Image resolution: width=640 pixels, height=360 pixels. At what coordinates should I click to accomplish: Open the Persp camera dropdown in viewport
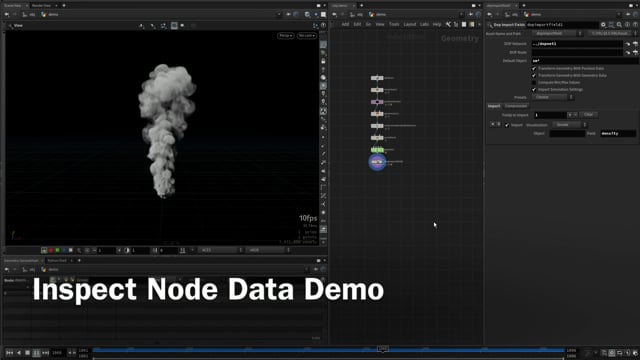click(286, 36)
